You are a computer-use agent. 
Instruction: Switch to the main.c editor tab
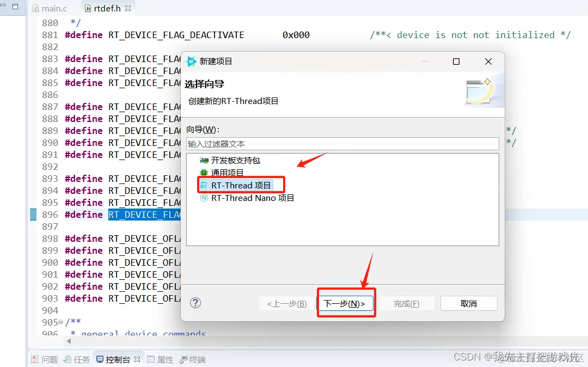coord(50,8)
